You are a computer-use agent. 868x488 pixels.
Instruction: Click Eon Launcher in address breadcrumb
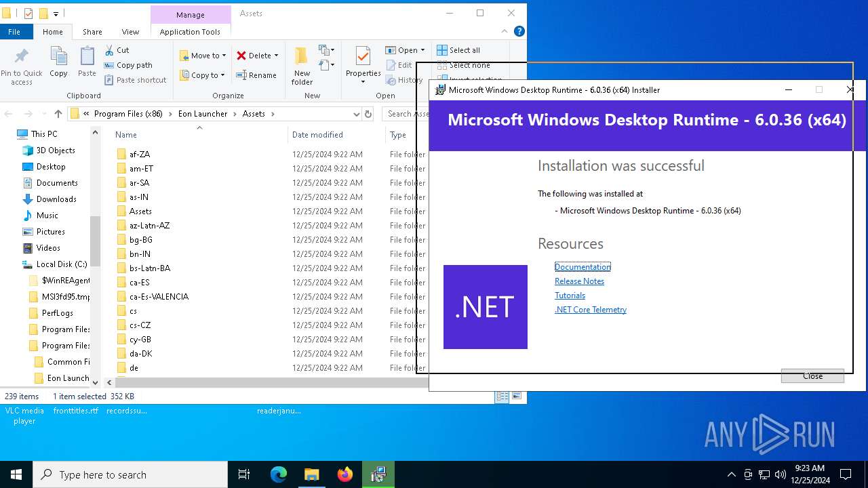203,114
